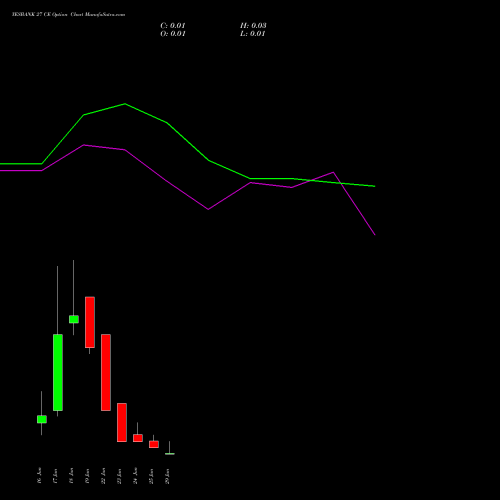
Task: Click the date label starting with 24
Action: pyautogui.click(x=135, y=476)
